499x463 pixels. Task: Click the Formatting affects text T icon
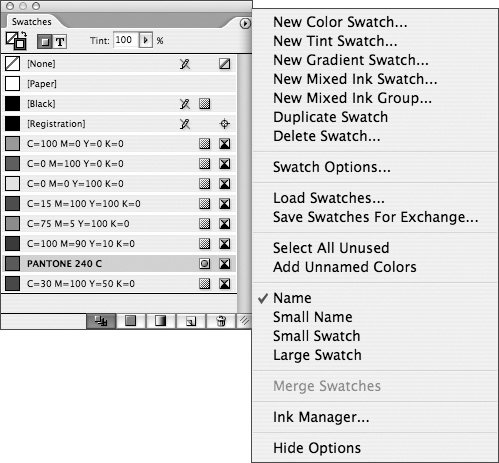coord(60,42)
